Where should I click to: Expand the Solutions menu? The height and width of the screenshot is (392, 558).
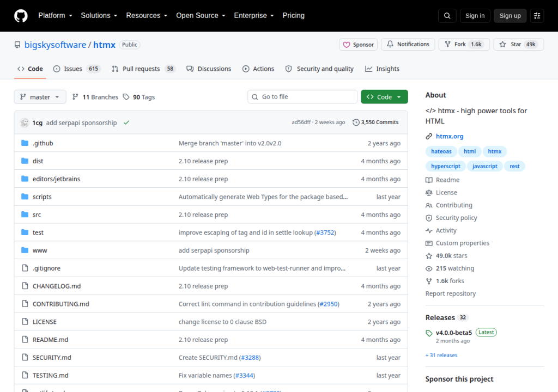click(x=99, y=16)
